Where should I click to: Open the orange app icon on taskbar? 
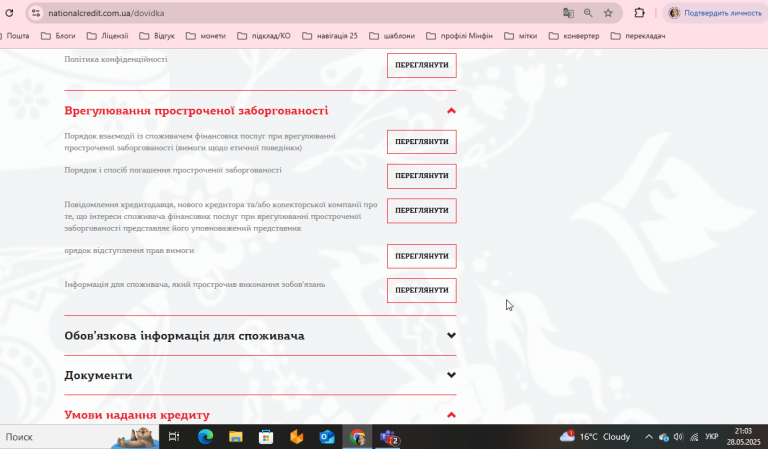[x=296, y=437]
